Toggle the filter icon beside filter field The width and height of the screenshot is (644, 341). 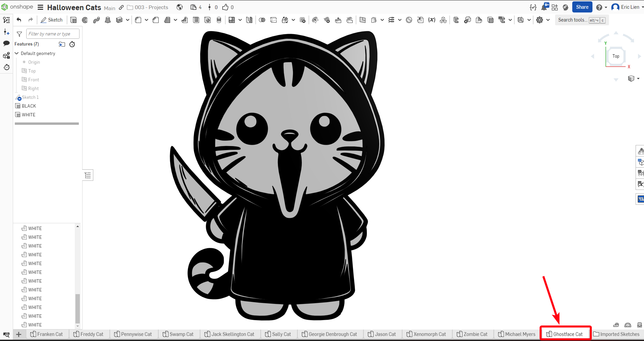click(x=19, y=34)
